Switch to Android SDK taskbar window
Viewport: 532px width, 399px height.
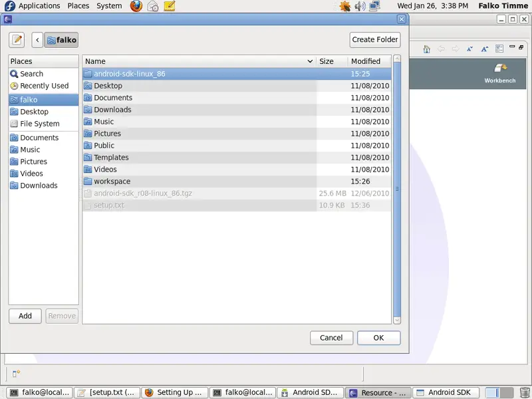[446, 392]
